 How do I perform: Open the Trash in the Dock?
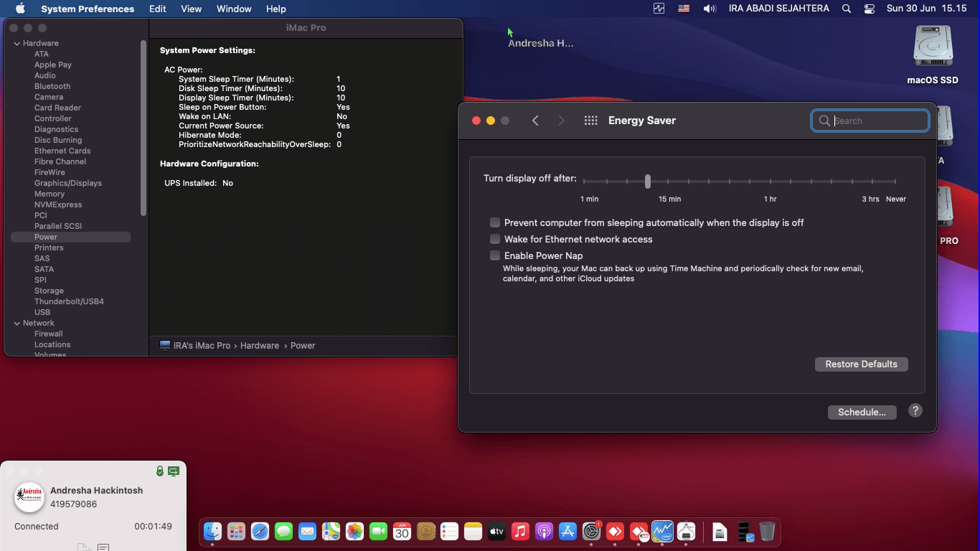(x=767, y=532)
